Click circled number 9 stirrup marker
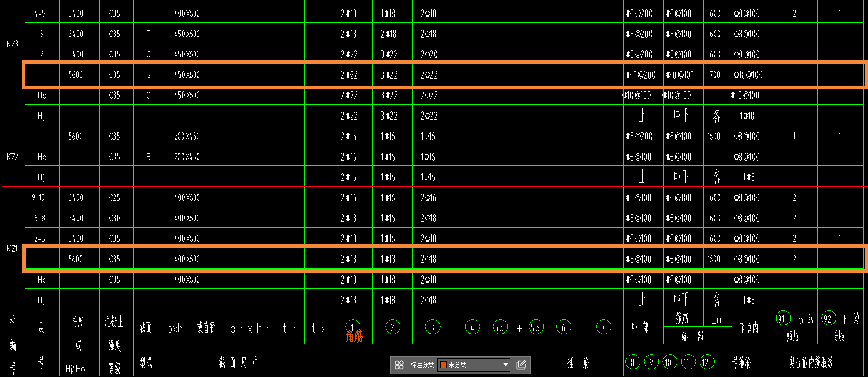Viewport: 868px width, 377px height. pos(651,362)
